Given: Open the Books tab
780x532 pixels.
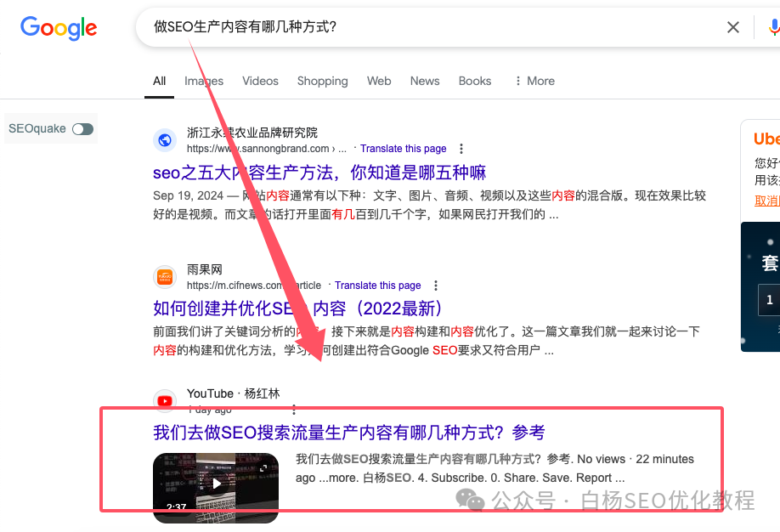Looking at the screenshot, I should 475,81.
